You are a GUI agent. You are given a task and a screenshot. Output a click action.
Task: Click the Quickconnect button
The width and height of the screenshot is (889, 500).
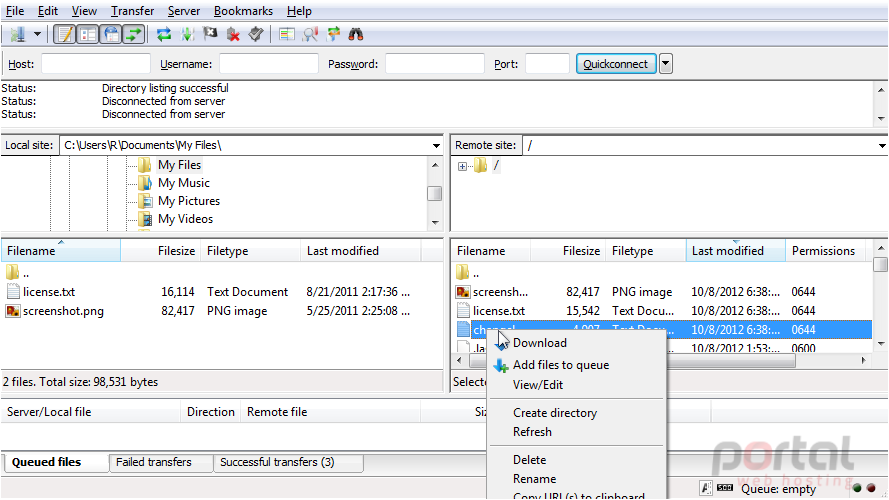[616, 64]
